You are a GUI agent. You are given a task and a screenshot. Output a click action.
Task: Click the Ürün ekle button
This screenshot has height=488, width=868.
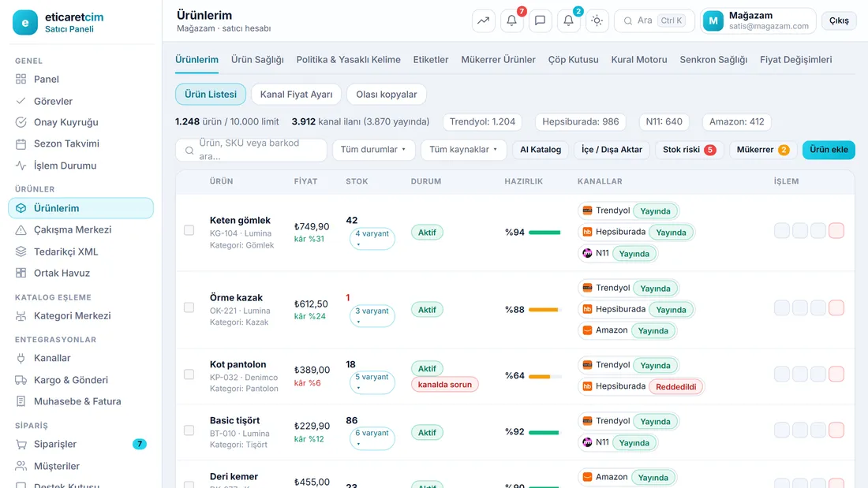pyautogui.click(x=829, y=149)
